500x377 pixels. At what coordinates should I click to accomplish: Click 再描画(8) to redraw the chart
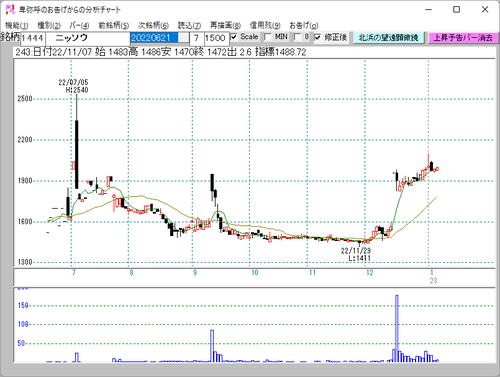pyautogui.click(x=225, y=25)
